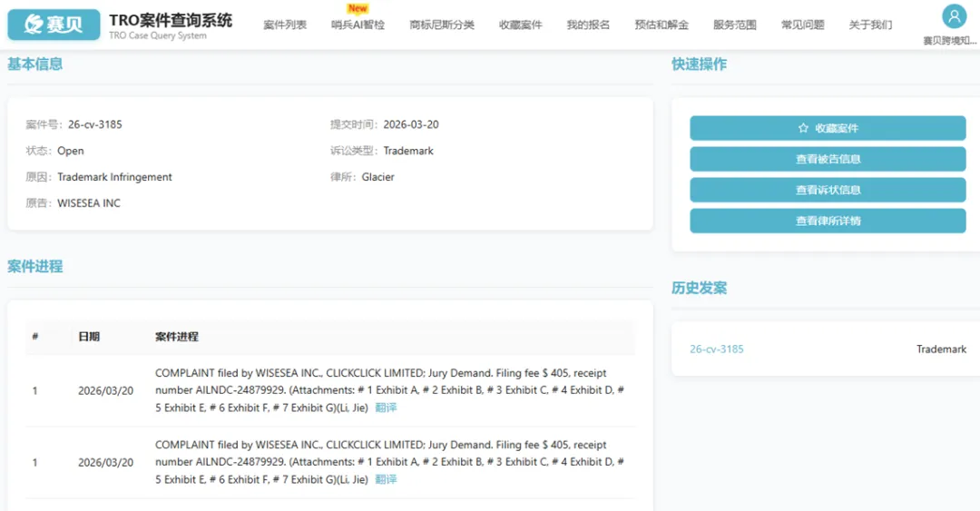Click the 查看被告信息 button

pos(828,159)
